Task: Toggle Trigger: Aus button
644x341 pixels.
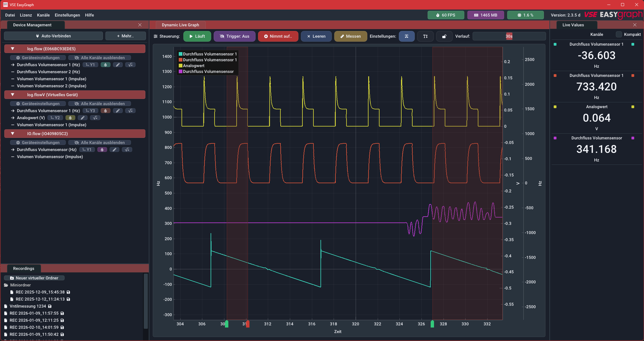Action: 234,36
